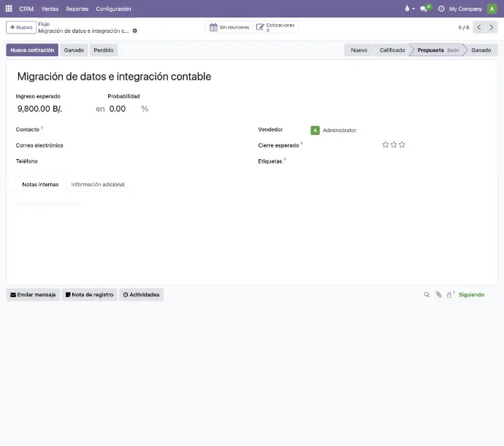The image size is (504, 446).
Task: Open the debug droplet dropdown
Action: pos(410,9)
